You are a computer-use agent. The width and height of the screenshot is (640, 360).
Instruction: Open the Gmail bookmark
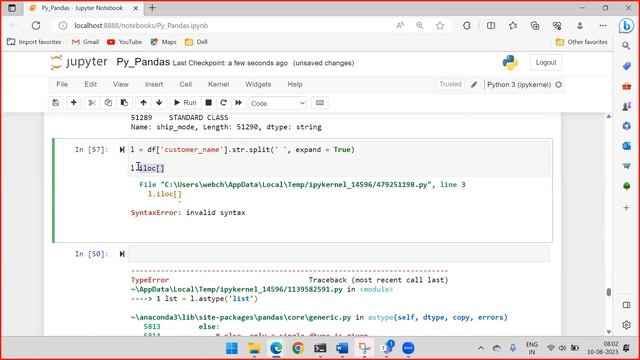(x=85, y=42)
